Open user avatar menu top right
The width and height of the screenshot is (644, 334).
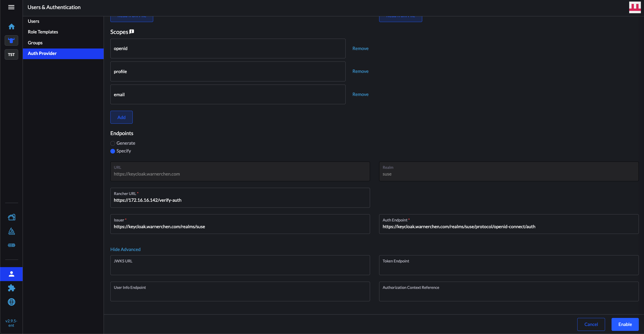pos(635,7)
